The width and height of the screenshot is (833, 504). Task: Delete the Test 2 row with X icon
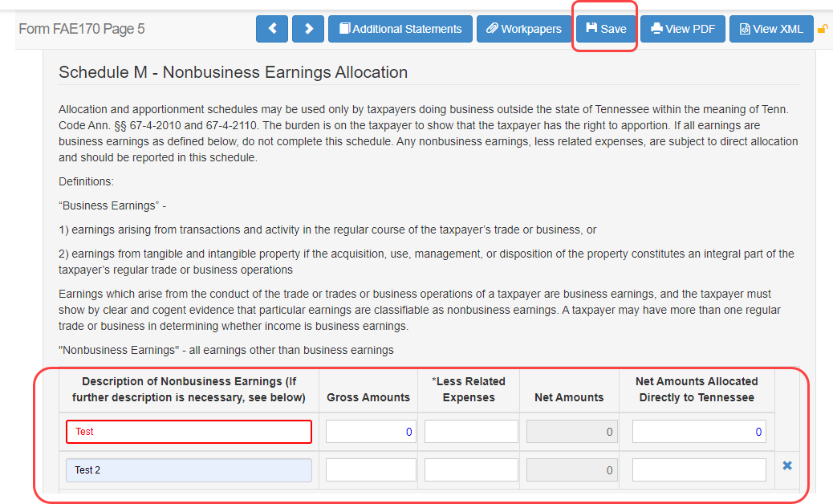(x=787, y=466)
